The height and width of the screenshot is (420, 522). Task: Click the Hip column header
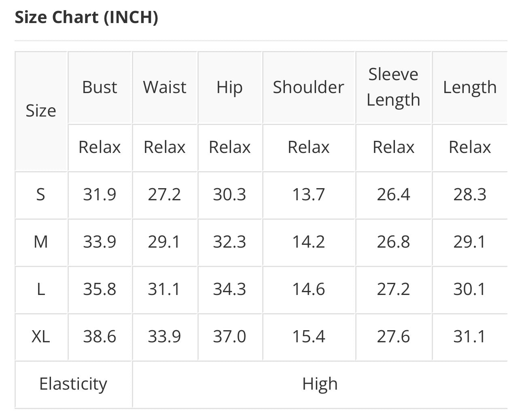click(x=229, y=87)
